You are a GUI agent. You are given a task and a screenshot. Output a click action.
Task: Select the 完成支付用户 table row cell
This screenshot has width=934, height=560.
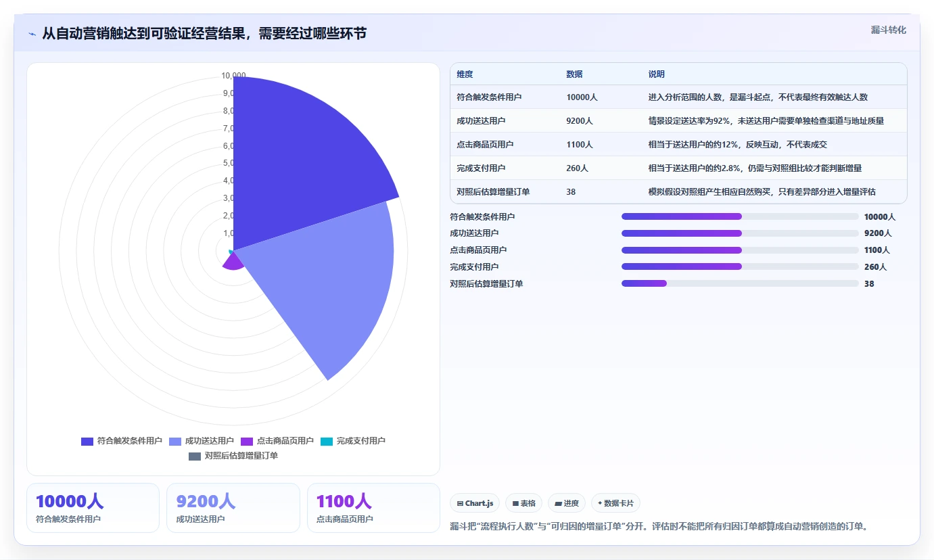pyautogui.click(x=481, y=168)
